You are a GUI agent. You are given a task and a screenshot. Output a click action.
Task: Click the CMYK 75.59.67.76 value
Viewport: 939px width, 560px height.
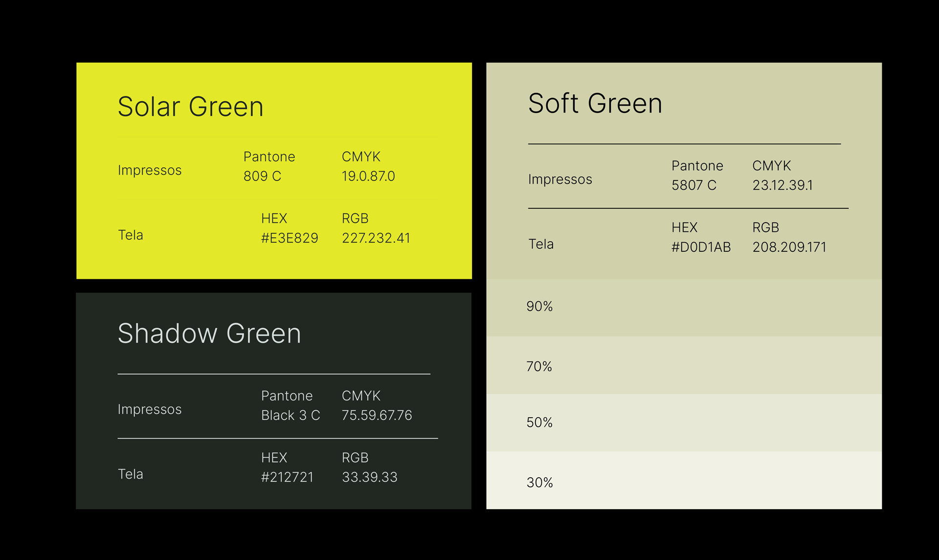(x=377, y=415)
